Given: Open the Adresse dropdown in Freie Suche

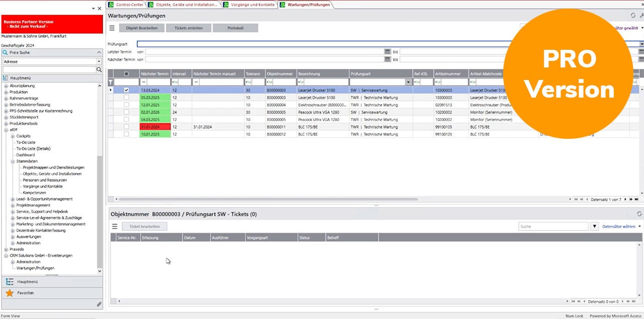Looking at the screenshot, I should [99, 61].
